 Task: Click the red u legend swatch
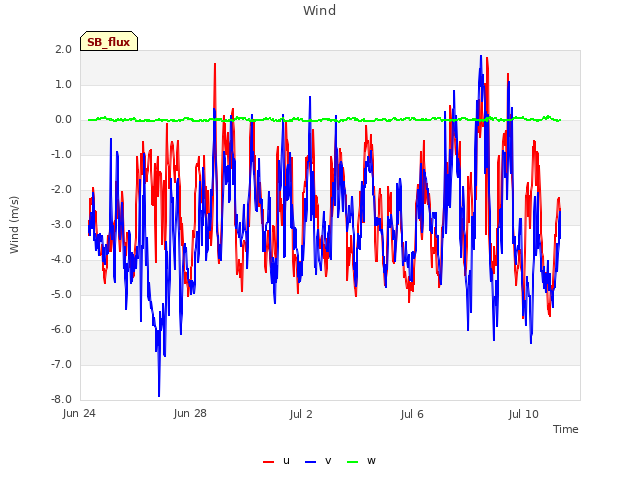[268, 462]
